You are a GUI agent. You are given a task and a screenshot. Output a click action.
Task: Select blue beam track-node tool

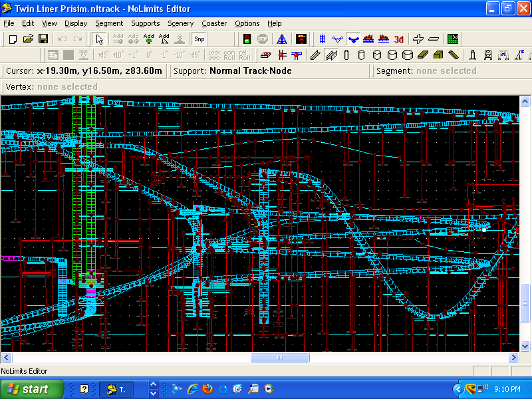click(297, 55)
